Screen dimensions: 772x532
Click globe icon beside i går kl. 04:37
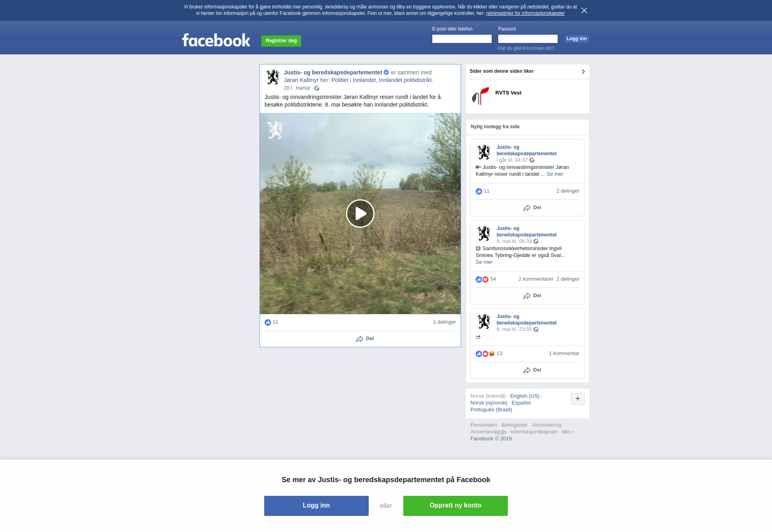(x=532, y=160)
